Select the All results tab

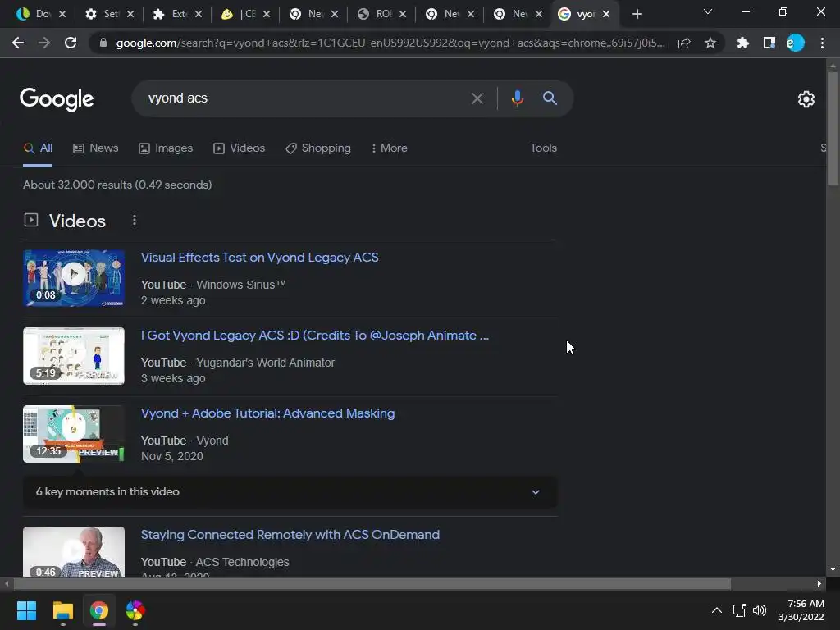38,148
